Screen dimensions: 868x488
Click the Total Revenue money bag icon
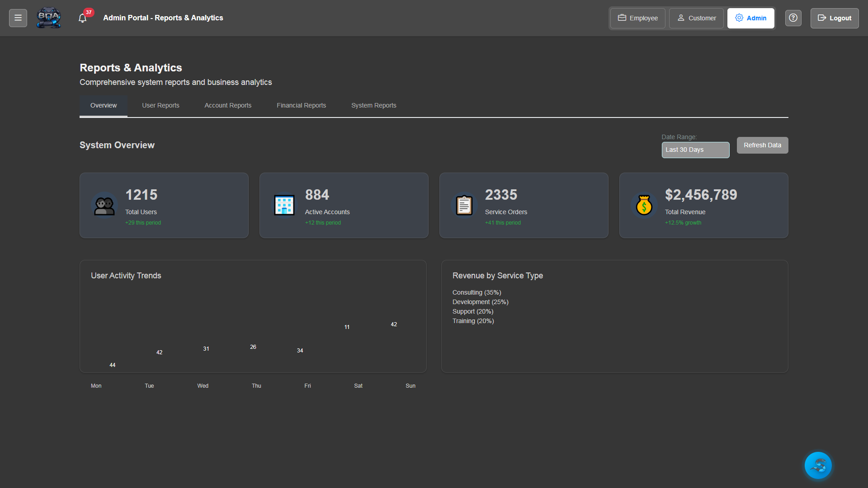[x=644, y=205]
